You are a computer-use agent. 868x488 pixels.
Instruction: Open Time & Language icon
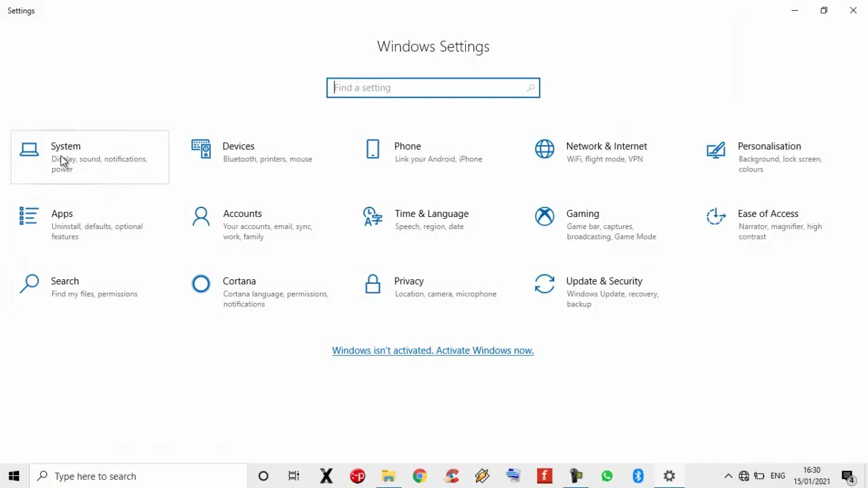tap(372, 216)
